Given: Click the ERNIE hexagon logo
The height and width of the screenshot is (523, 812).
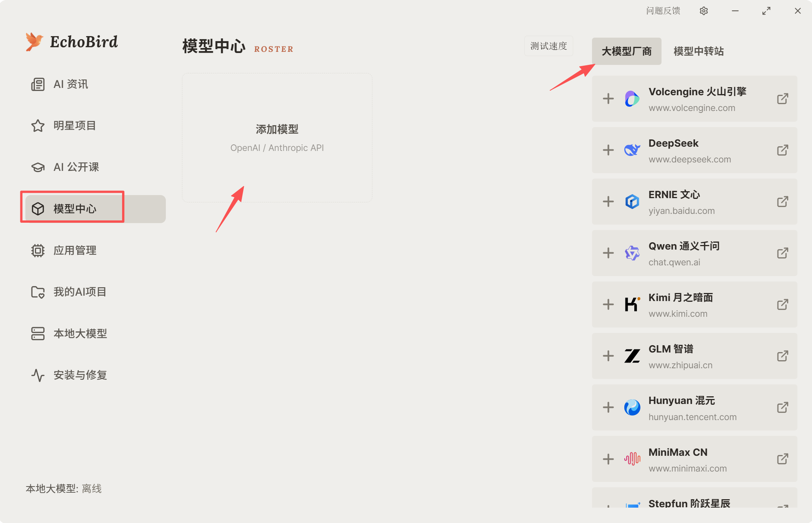Looking at the screenshot, I should click(632, 202).
